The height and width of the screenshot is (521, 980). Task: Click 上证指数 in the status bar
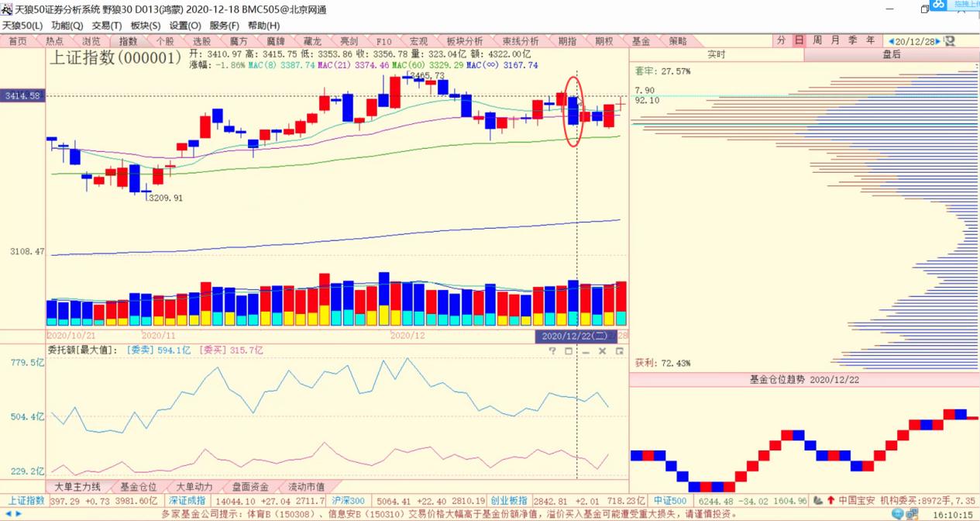pos(26,501)
